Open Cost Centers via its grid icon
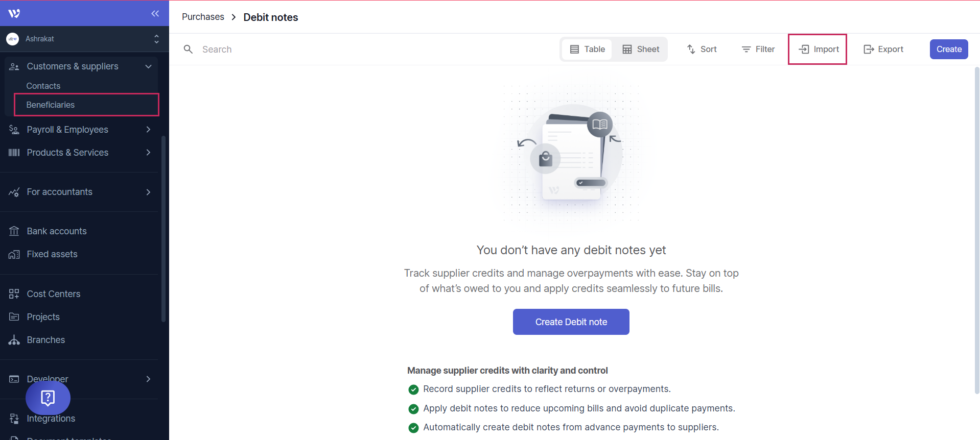The height and width of the screenshot is (440, 980). (x=14, y=294)
